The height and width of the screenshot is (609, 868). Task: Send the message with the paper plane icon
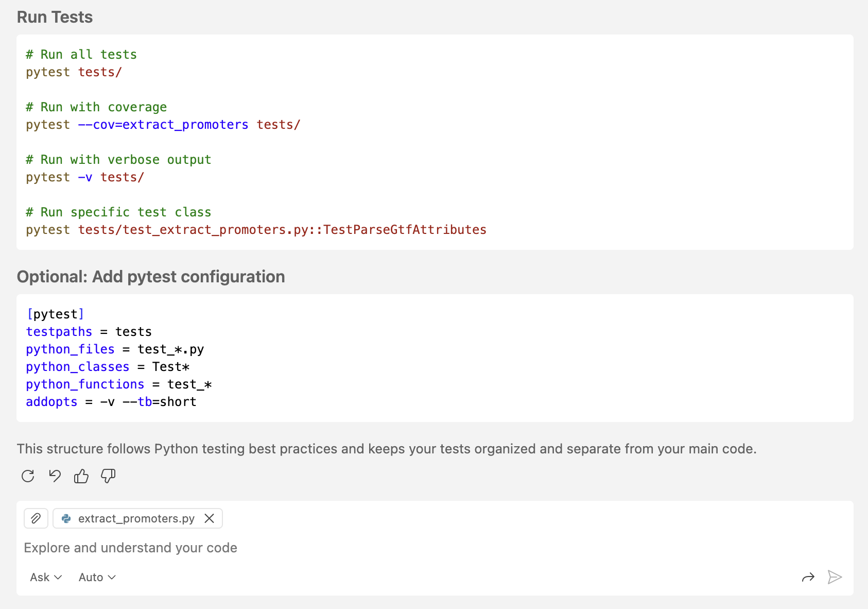click(835, 577)
